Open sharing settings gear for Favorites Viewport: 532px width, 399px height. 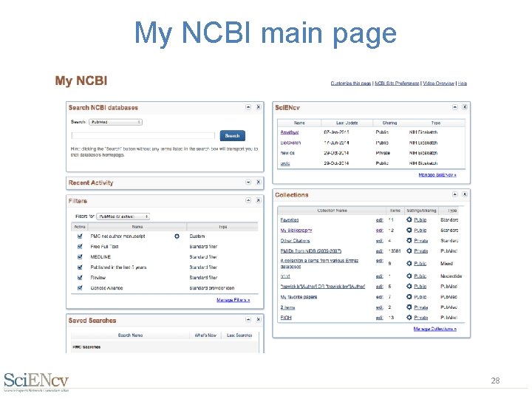409,220
